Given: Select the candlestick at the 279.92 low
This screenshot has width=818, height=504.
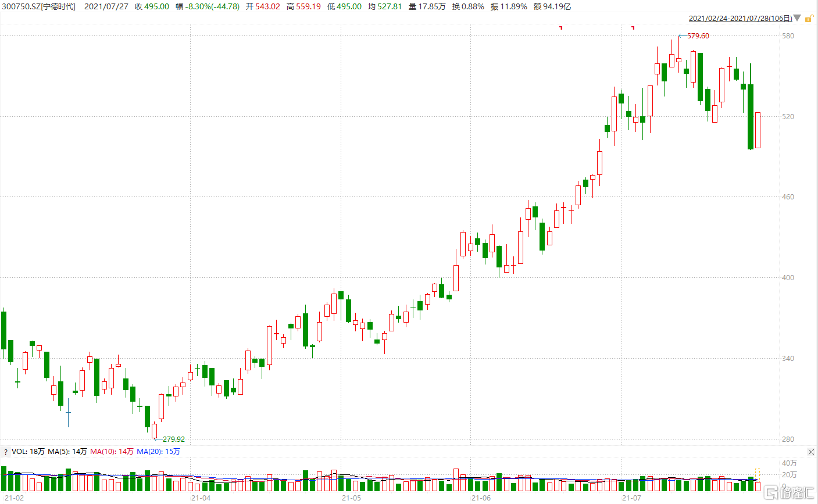Looking at the screenshot, I should [x=154, y=431].
